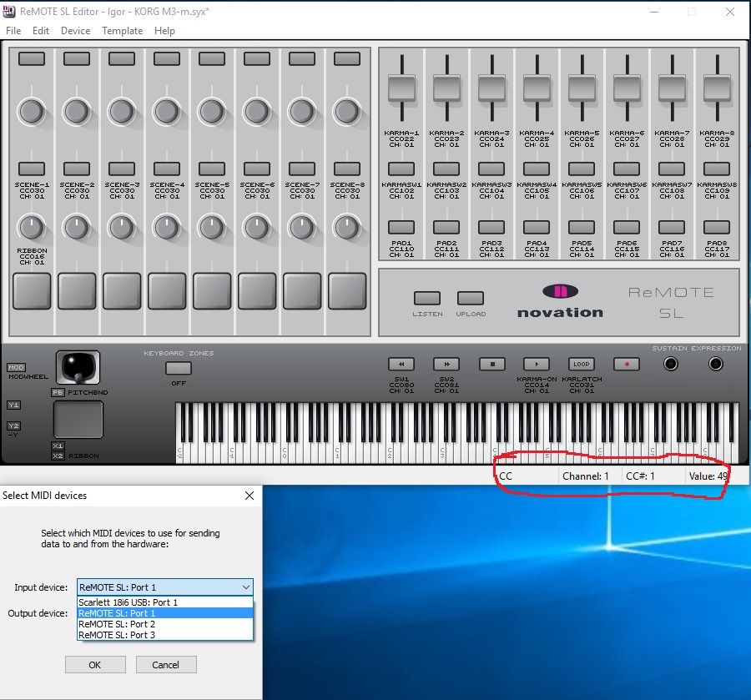Click the ReMOTE SL Editor title bar icon
The image size is (751, 700).
pyautogui.click(x=9, y=12)
